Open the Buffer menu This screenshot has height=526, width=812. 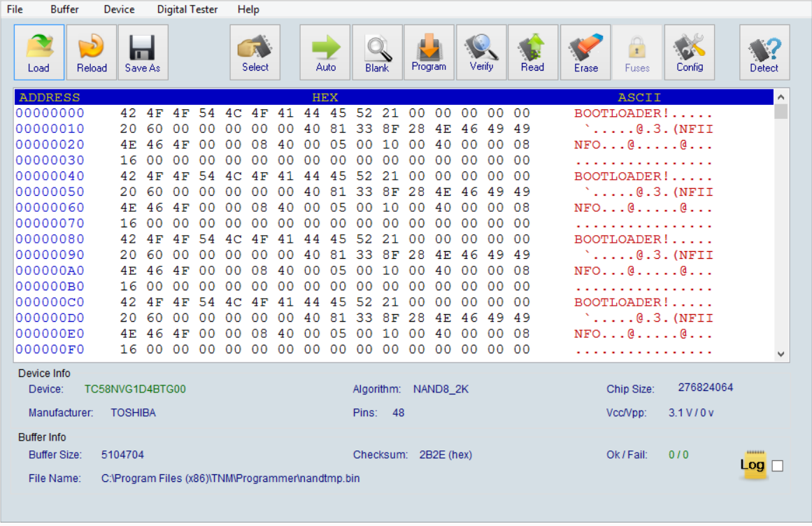coord(64,9)
